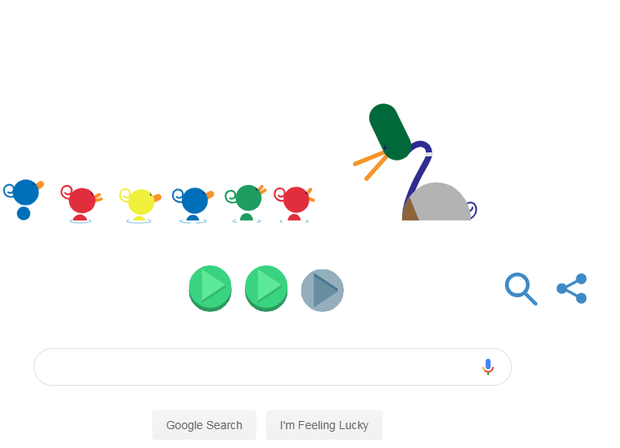The height and width of the screenshot is (448, 620).
Task: Click the large mallard duck with green head
Action: (415, 162)
